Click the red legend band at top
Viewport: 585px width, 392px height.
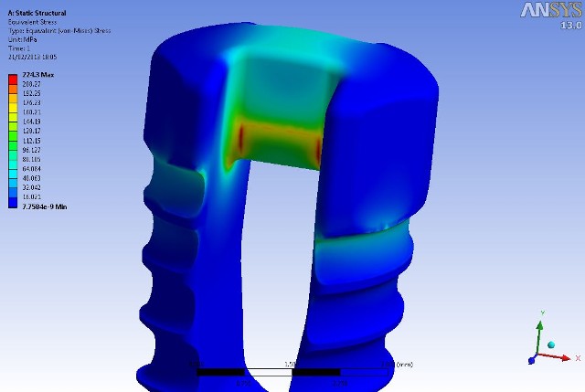click(x=11, y=82)
